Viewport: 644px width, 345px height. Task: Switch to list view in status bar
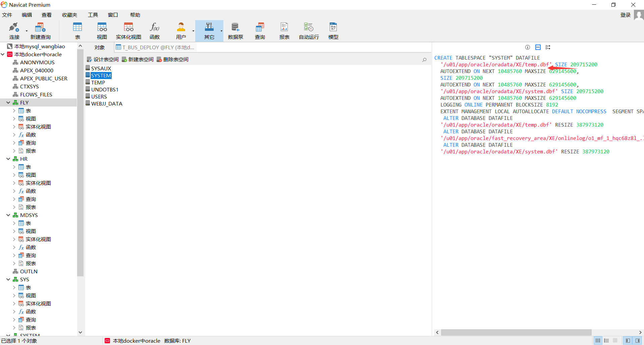pos(606,341)
